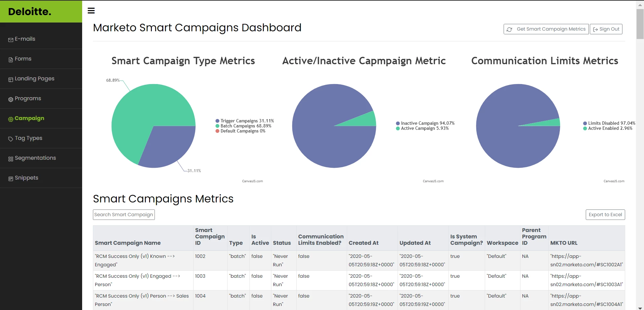Image resolution: width=644 pixels, height=310 pixels.
Task: Click CanvasJS.com link under Smart Campaign Type chart
Action: pos(252,181)
